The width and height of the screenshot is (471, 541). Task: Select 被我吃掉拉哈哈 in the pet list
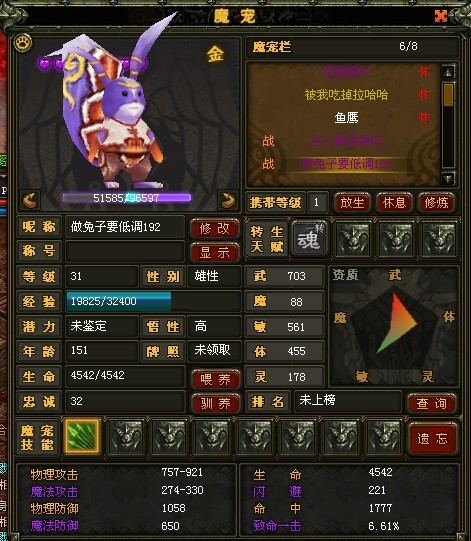point(346,95)
